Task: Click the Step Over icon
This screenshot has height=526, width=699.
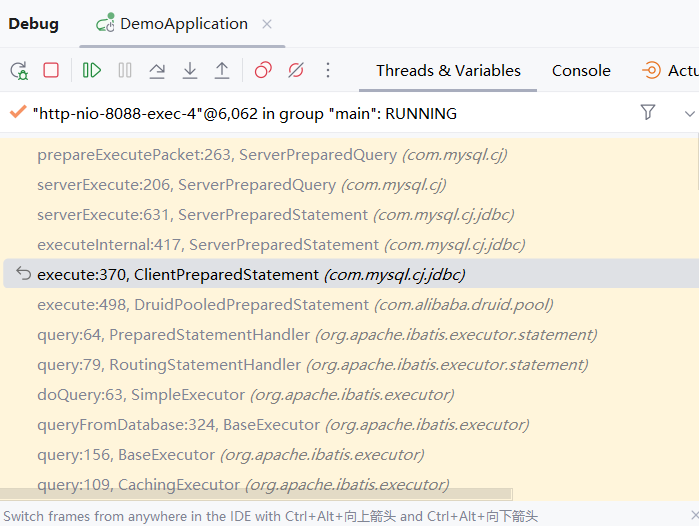Action: 157,70
